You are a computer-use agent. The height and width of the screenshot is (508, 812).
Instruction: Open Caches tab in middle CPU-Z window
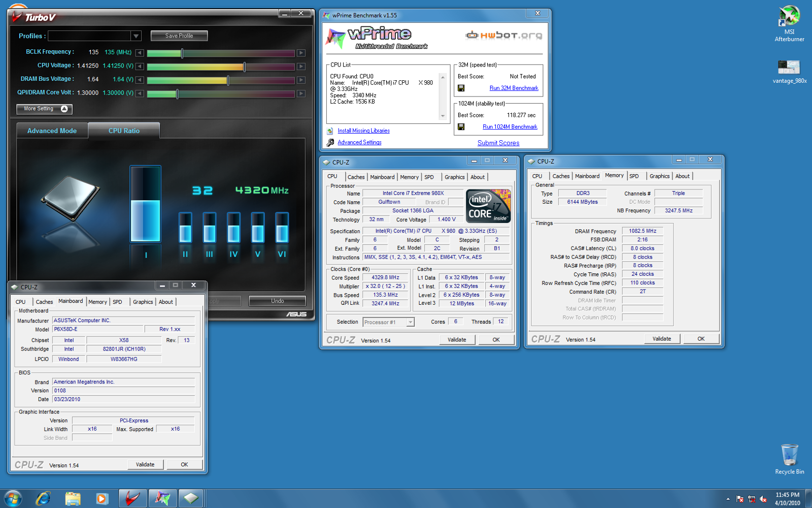(x=356, y=177)
